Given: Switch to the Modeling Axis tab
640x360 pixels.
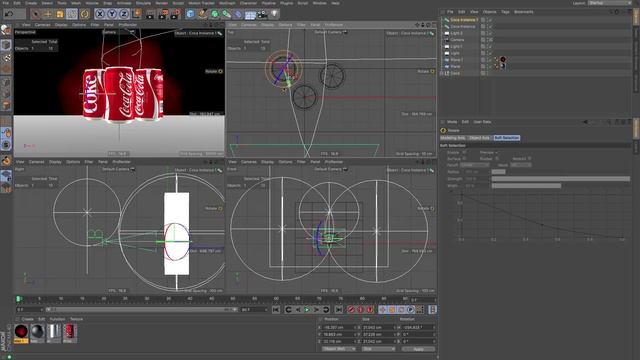Looking at the screenshot, I should [x=453, y=138].
